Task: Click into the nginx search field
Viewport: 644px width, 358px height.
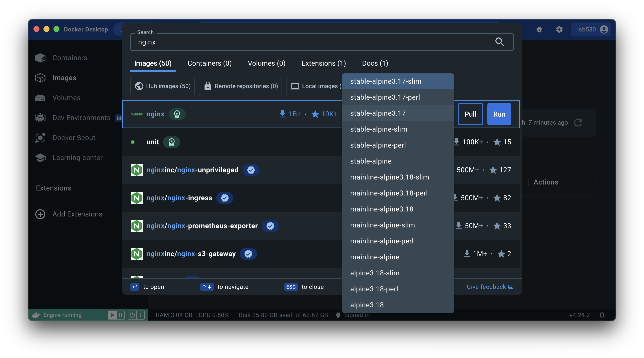Action: (x=300, y=42)
